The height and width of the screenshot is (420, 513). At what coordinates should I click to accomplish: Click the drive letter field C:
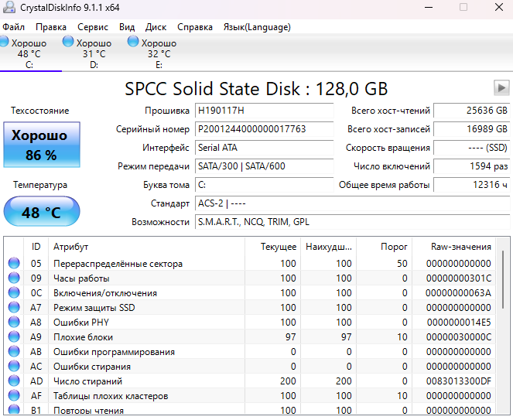[x=264, y=185]
